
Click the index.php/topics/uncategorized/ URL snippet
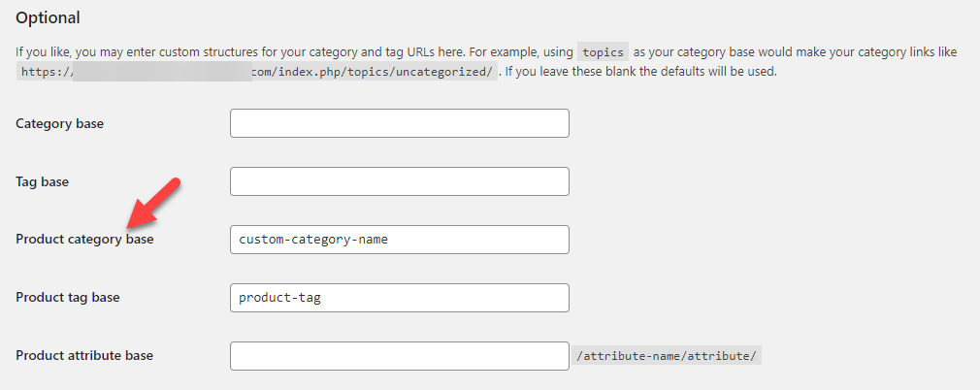pos(375,71)
